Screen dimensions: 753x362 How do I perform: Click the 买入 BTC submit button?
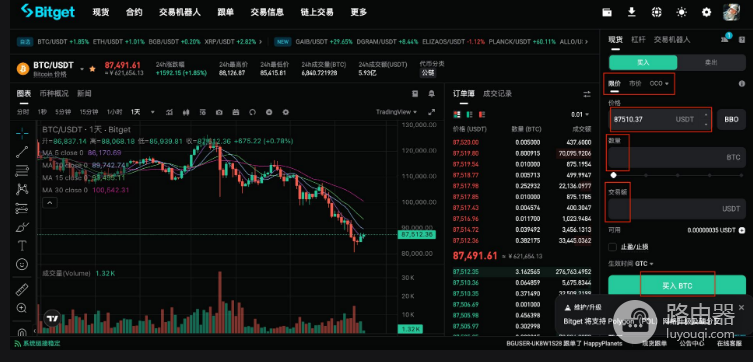pos(677,286)
